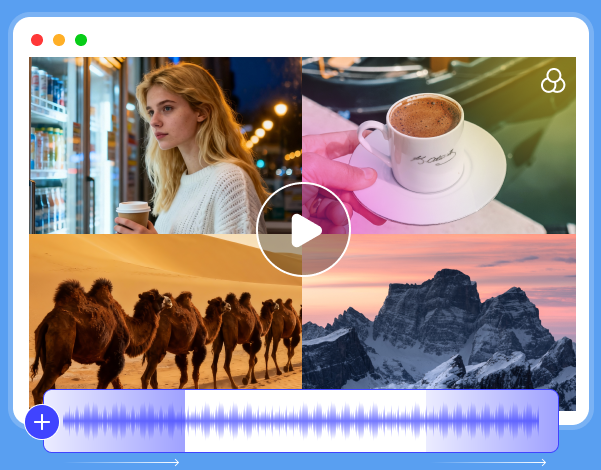Image resolution: width=601 pixels, height=470 pixels.
Task: Click the right boundary of the white audio selection
Action: click(426, 421)
